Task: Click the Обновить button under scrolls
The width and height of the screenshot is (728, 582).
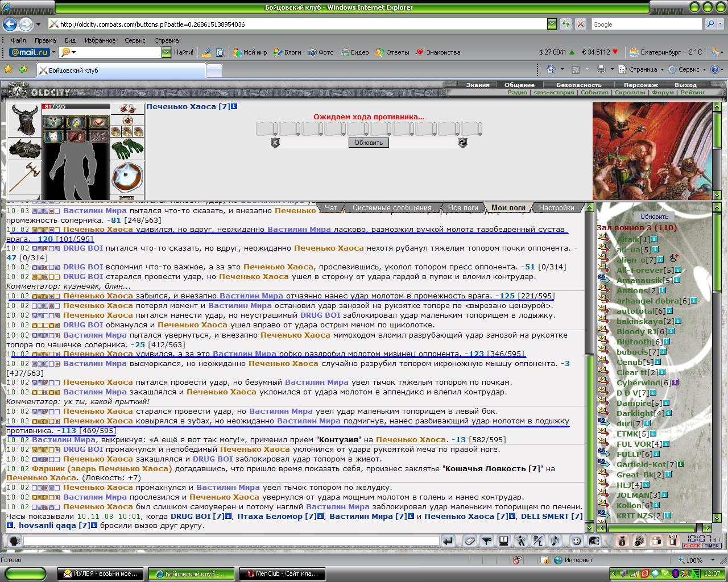Action: (369, 143)
